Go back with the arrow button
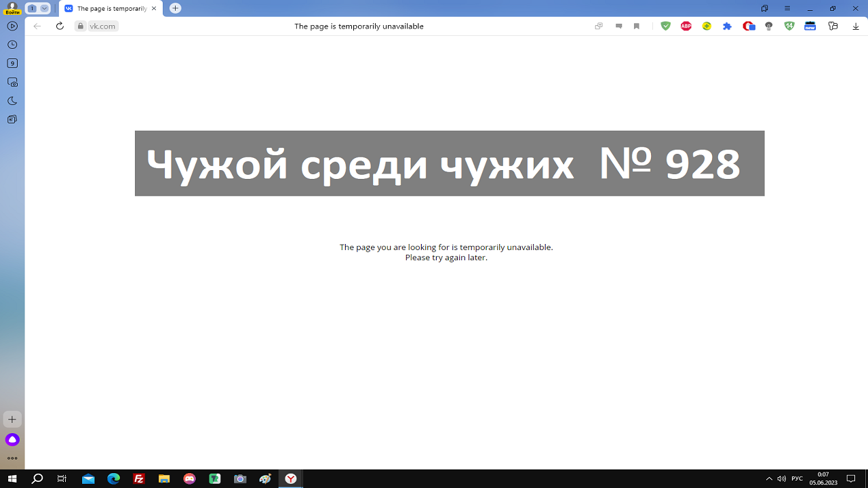Viewport: 868px width, 488px height. coord(37,26)
